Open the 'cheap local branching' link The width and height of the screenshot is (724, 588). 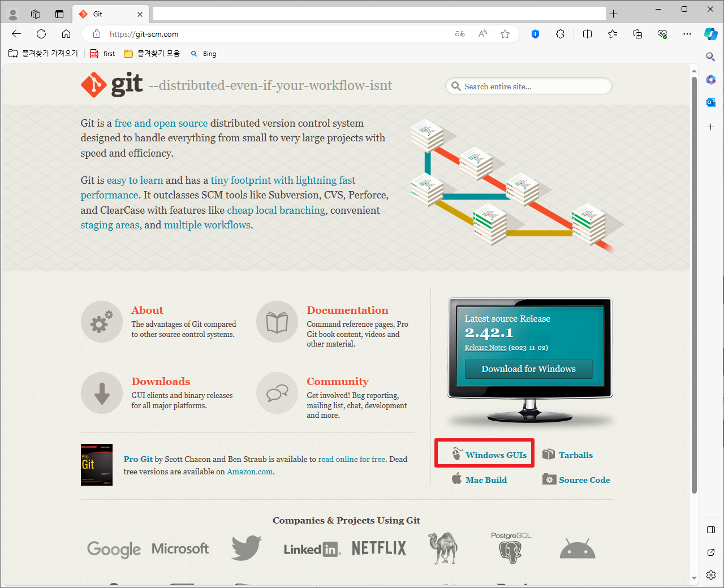[x=276, y=210]
